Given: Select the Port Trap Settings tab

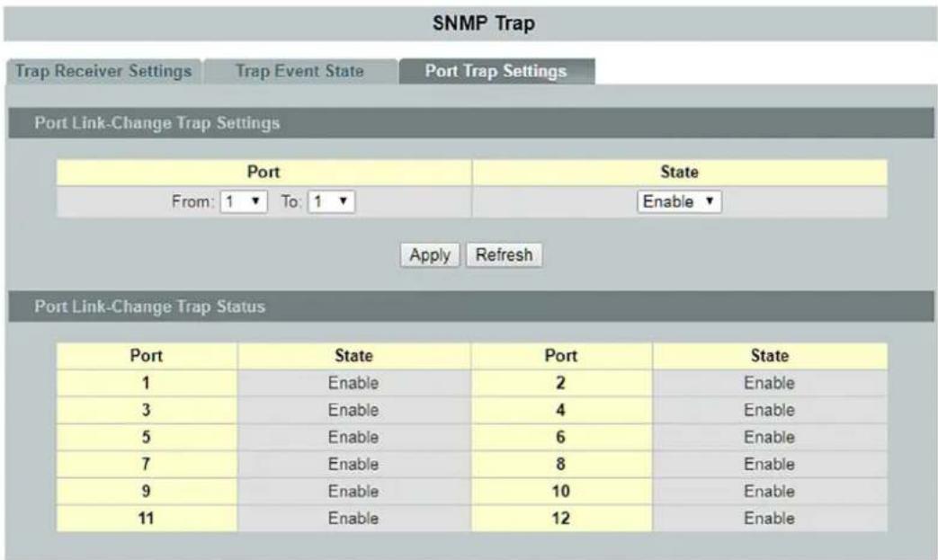Looking at the screenshot, I should point(496,71).
